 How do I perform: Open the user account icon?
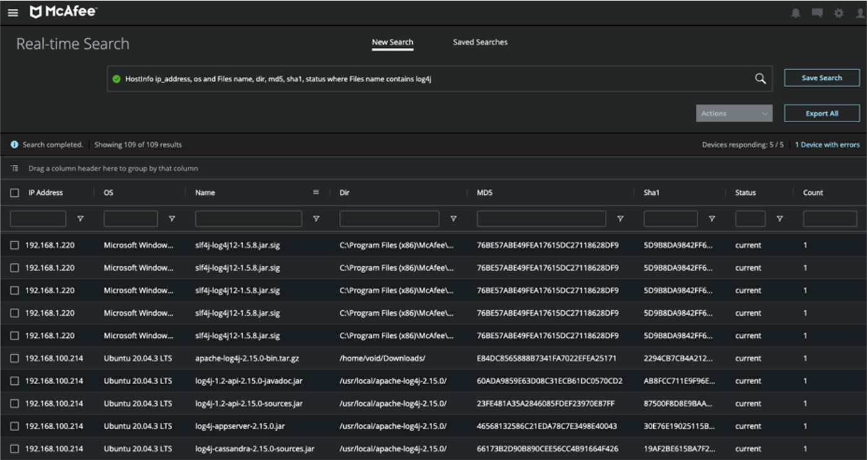860,13
